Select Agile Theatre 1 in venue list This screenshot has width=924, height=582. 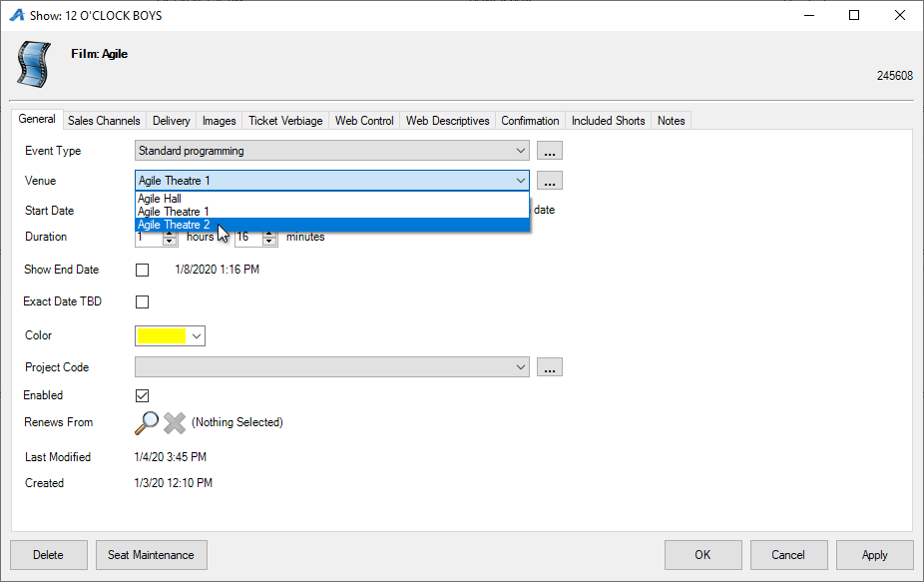[332, 212]
